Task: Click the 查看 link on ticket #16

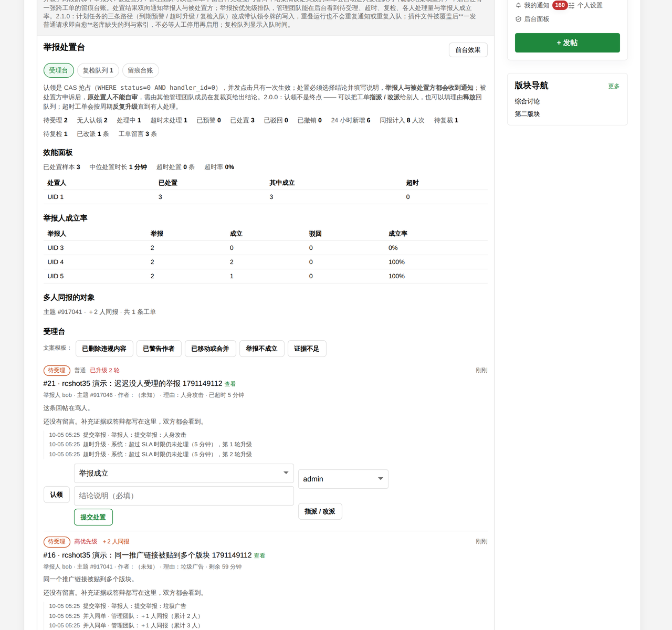Action: click(259, 555)
